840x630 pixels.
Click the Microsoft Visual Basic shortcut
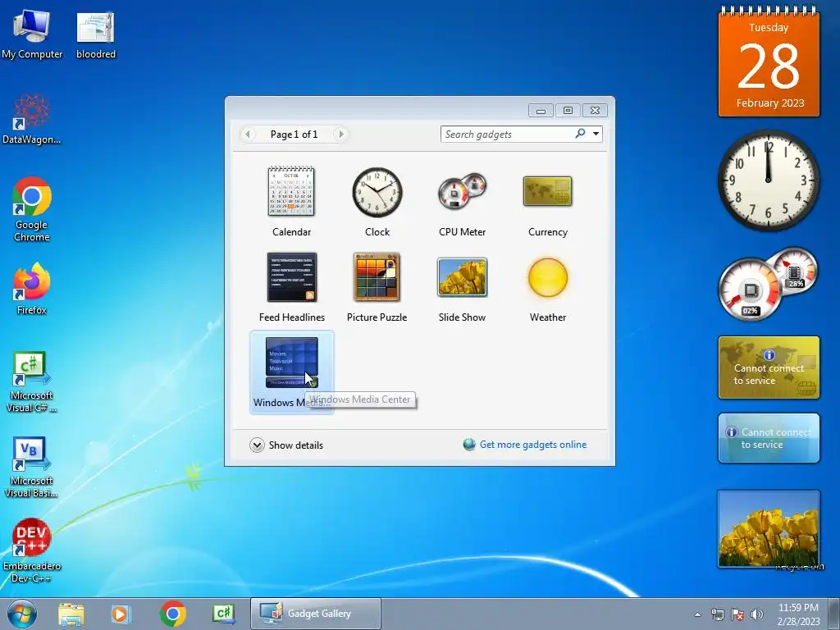point(32,468)
